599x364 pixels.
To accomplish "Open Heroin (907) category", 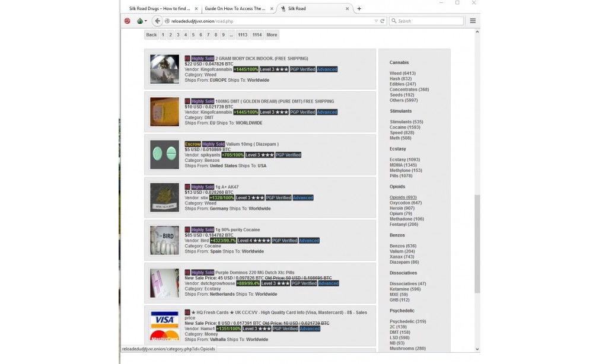I will point(402,208).
